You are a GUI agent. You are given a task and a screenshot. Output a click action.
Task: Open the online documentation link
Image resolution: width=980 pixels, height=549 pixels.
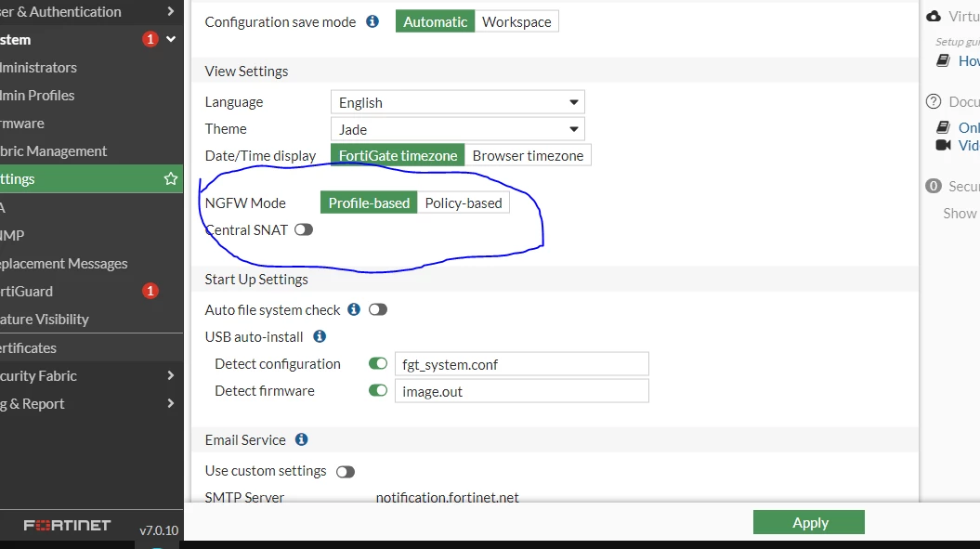969,127
